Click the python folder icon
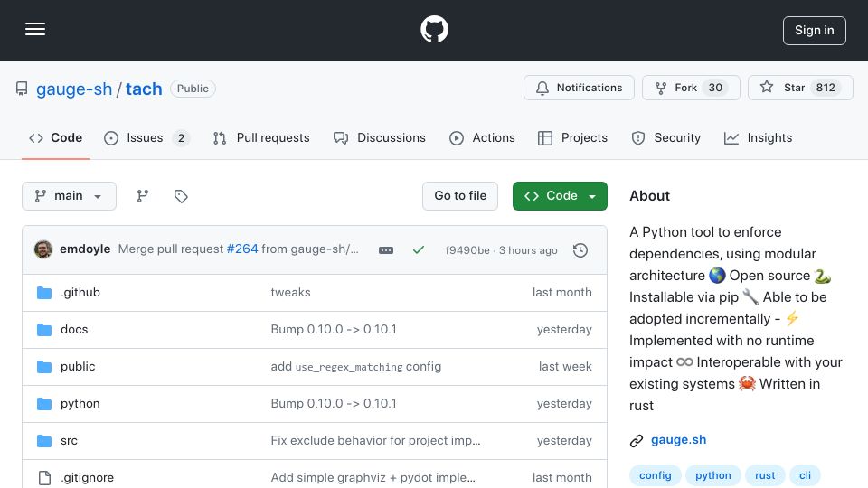 [x=44, y=403]
